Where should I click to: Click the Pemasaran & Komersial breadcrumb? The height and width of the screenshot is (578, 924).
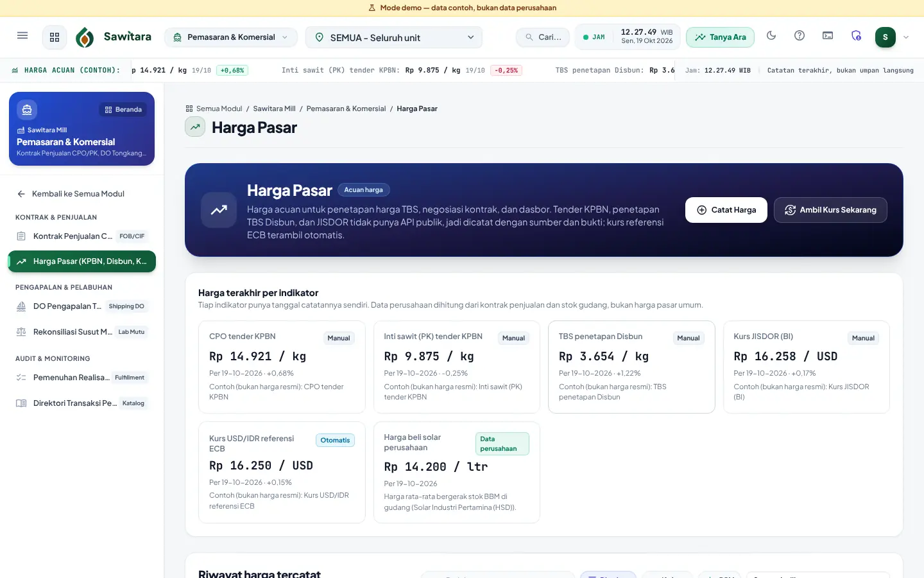tap(346, 109)
